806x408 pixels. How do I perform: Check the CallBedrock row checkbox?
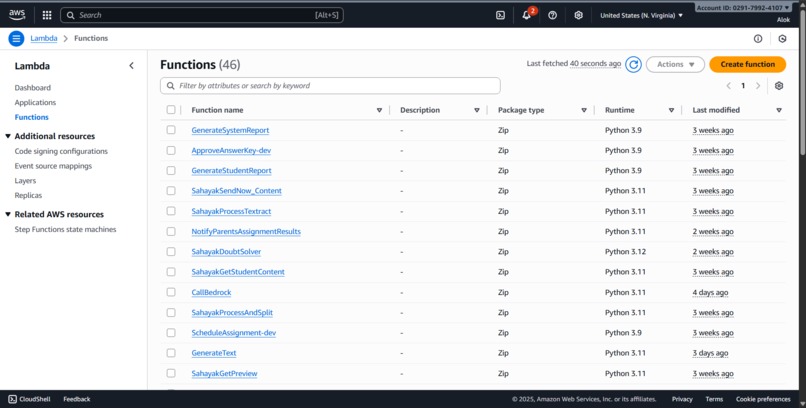point(171,292)
